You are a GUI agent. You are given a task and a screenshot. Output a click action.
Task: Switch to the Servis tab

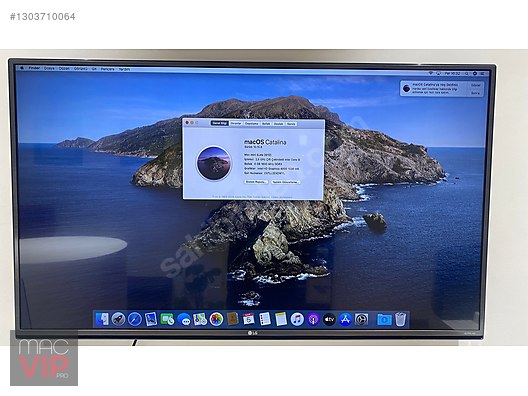(x=291, y=124)
